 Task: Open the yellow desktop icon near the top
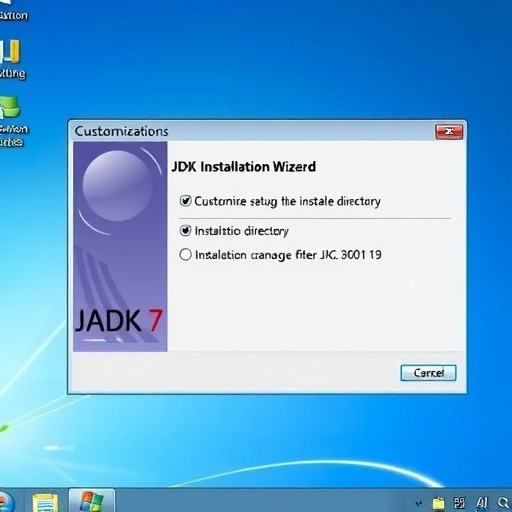pos(10,52)
